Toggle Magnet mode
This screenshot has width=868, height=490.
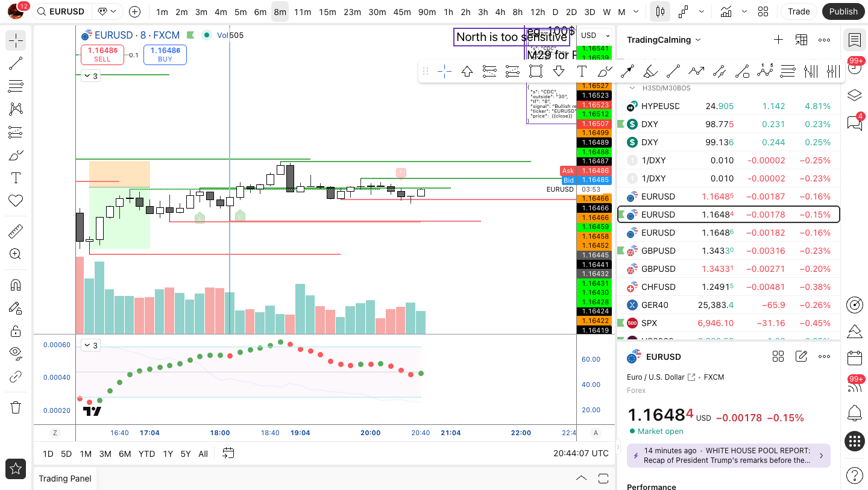pyautogui.click(x=16, y=285)
